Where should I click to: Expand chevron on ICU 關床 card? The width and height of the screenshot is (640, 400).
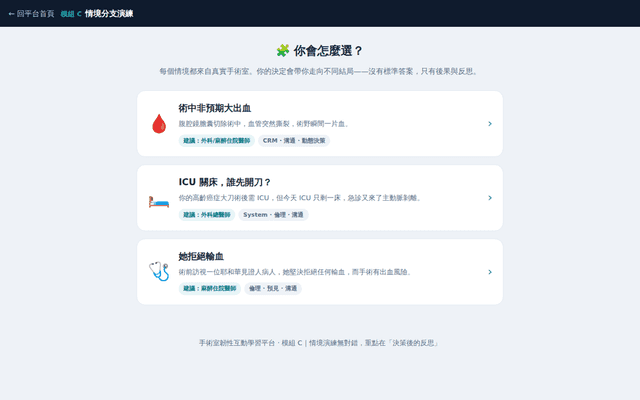click(x=490, y=198)
